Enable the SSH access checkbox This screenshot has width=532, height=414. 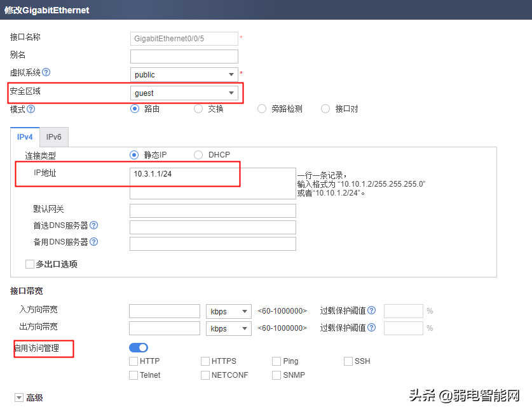coord(348,361)
